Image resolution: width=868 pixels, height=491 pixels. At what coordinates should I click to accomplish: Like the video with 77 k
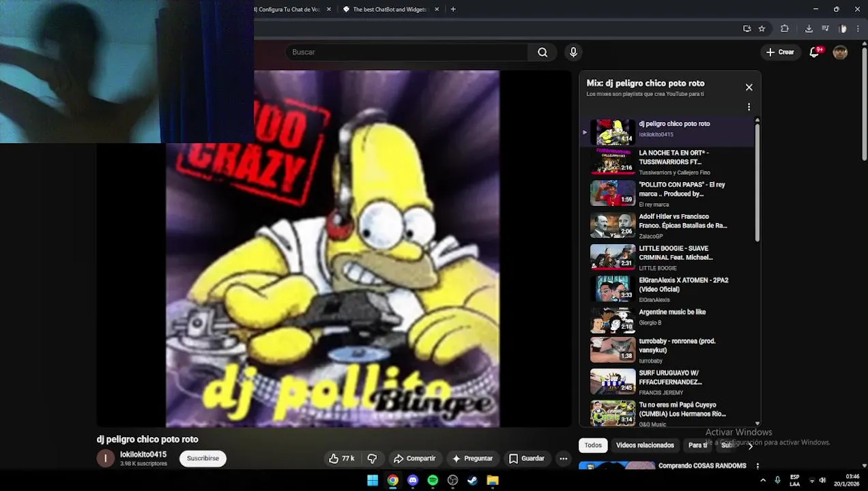(341, 458)
